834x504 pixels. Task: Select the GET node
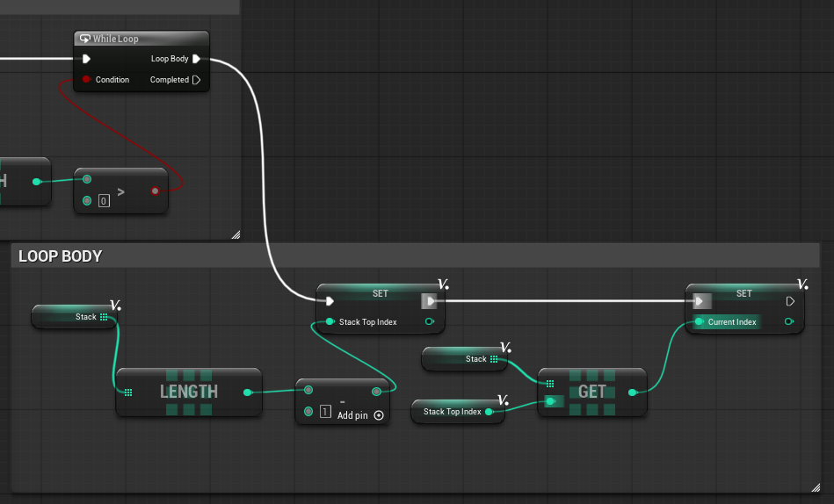[592, 392]
